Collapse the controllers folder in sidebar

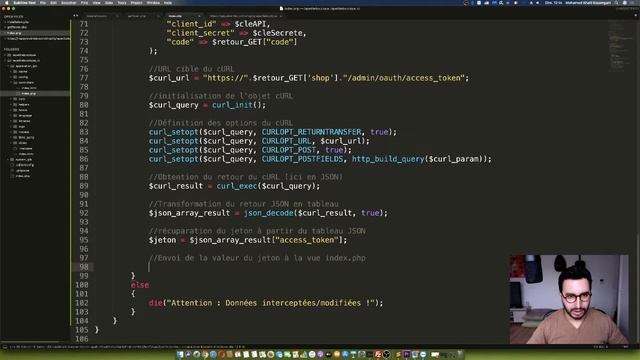click(x=11, y=82)
